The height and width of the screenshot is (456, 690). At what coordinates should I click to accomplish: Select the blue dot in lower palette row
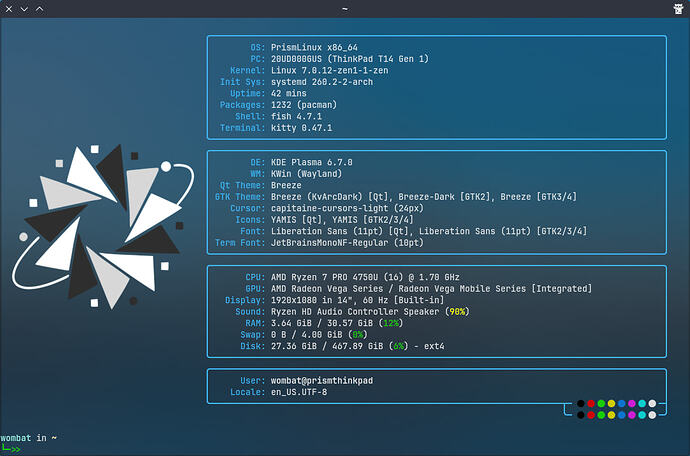(621, 415)
